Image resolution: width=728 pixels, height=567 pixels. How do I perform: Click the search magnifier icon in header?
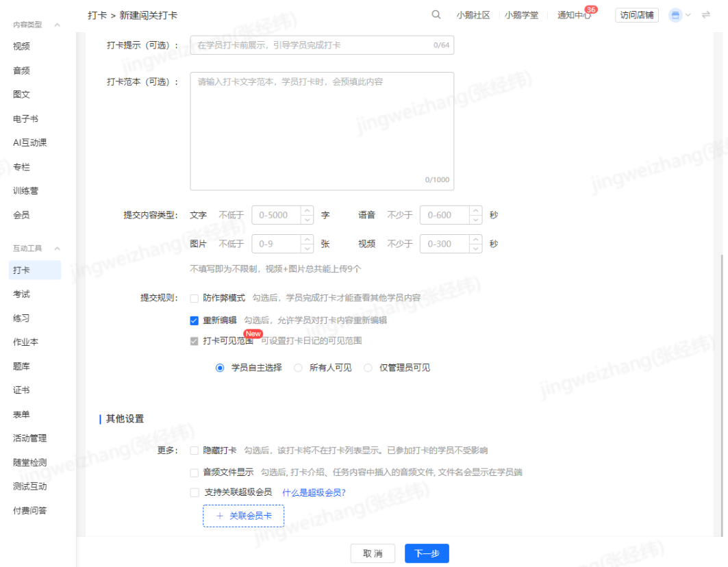pos(436,15)
